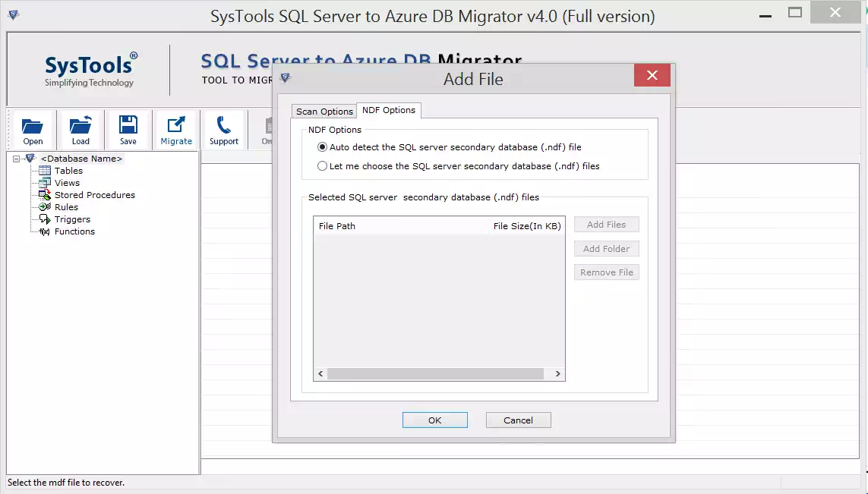Open the NDF Options tab
The width and height of the screenshot is (868, 494).
389,110
